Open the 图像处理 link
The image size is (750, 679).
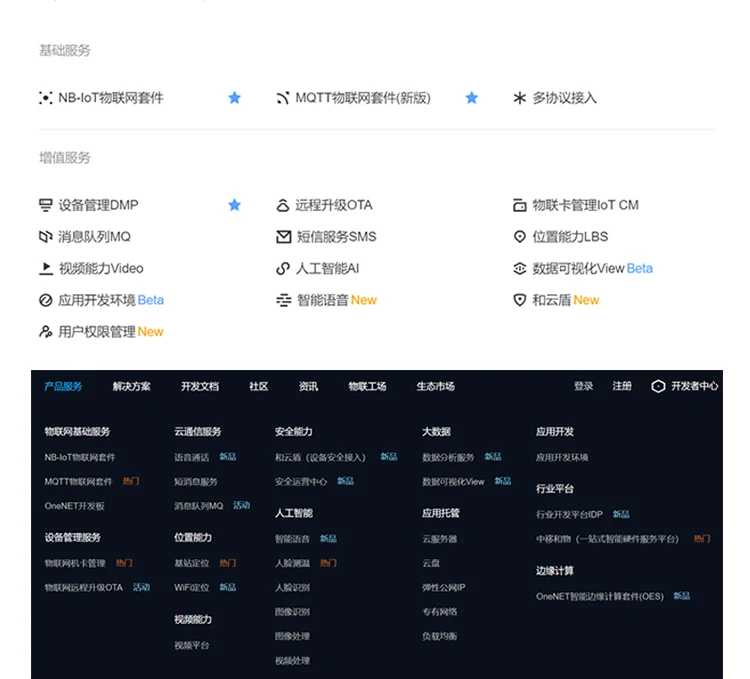(292, 636)
